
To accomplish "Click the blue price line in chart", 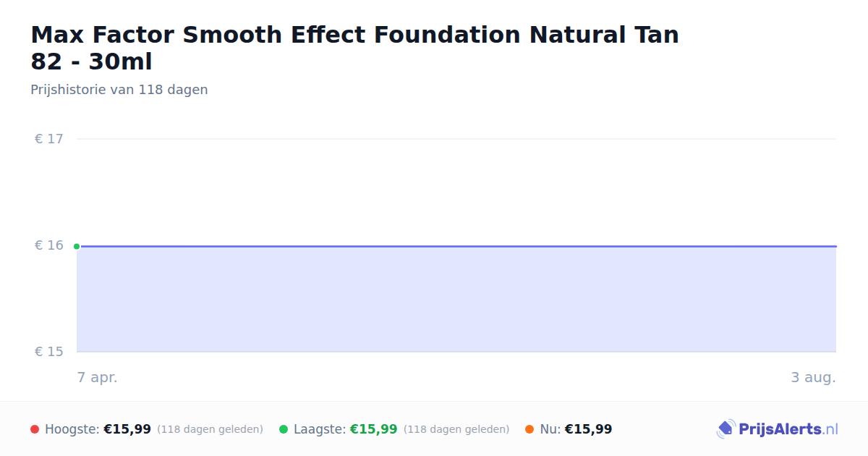I will point(456,246).
